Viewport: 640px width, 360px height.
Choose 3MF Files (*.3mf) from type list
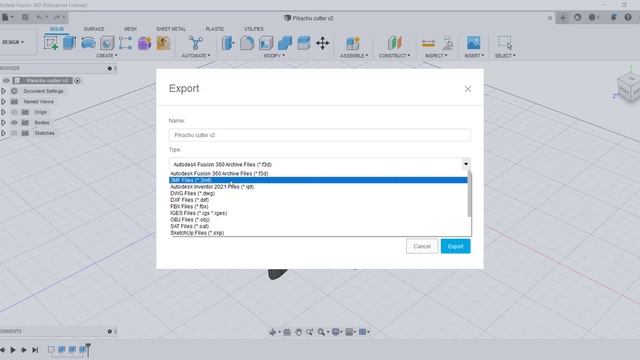click(318, 180)
